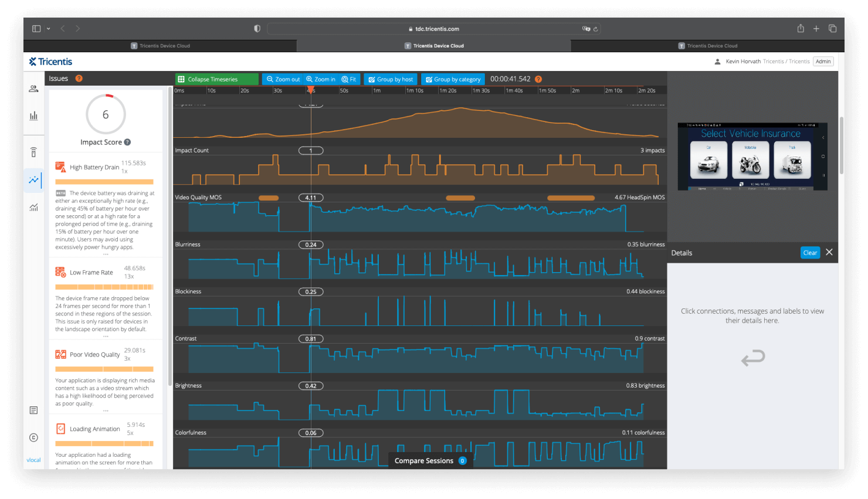Click the copyright icon in sidebar
The image size is (868, 499).
33,437
